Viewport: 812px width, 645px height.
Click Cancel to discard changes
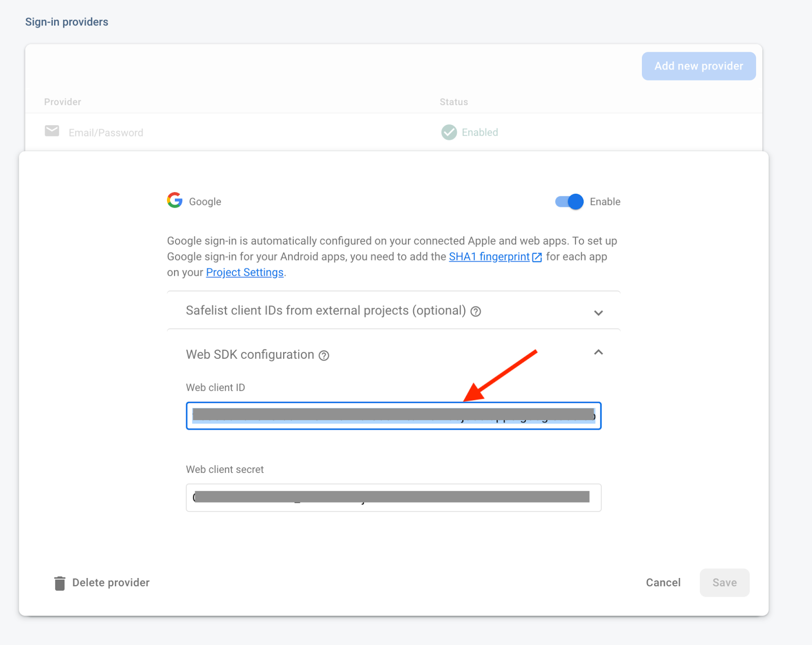[663, 583]
